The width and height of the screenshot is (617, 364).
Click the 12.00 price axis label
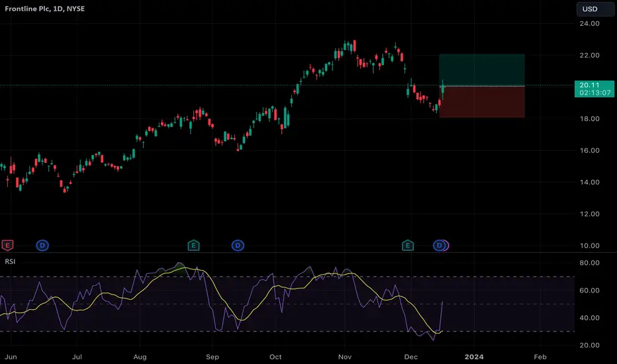point(589,214)
